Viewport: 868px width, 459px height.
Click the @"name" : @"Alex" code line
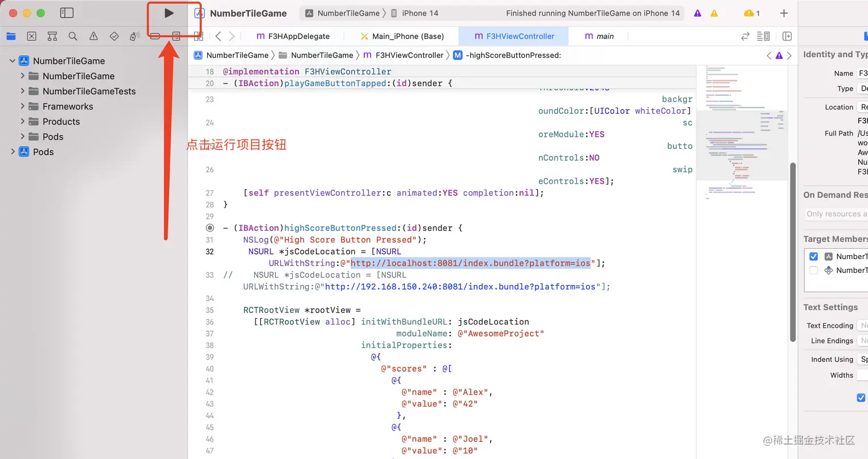(x=447, y=392)
